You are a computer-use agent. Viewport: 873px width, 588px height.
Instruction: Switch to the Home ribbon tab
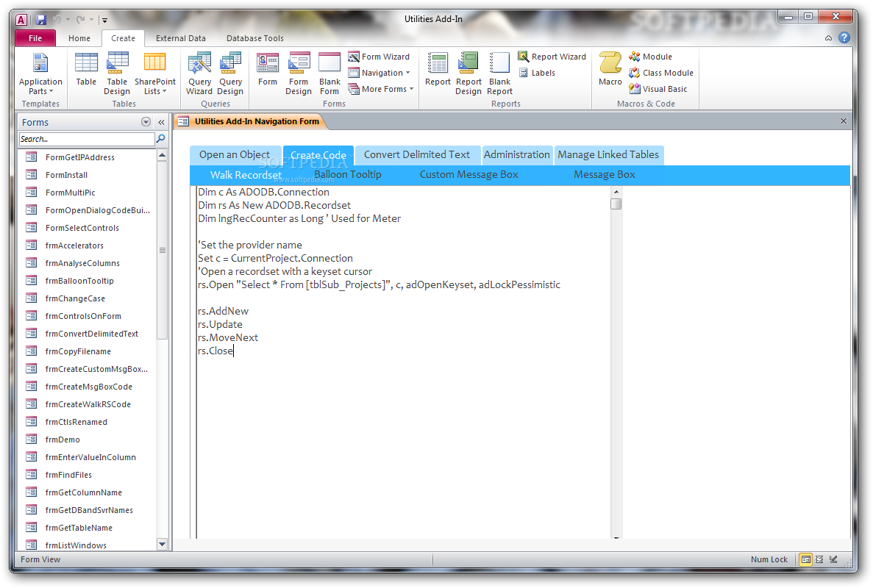tap(79, 37)
